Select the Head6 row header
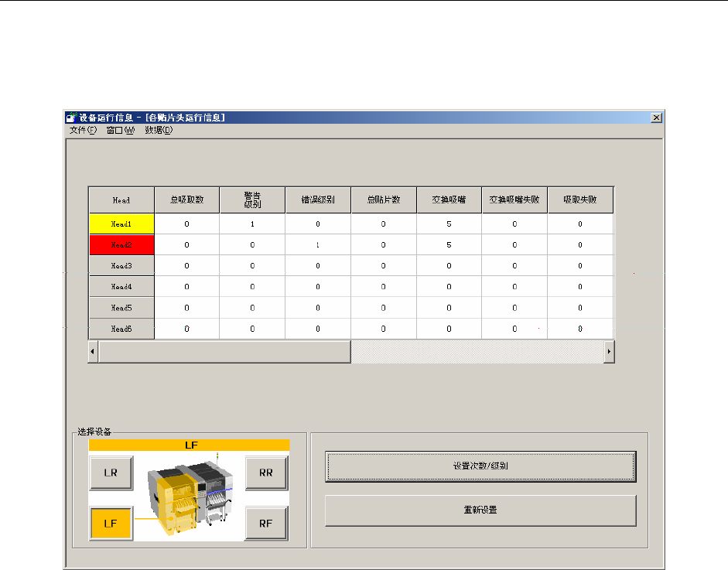728x570 pixels. 121,329
